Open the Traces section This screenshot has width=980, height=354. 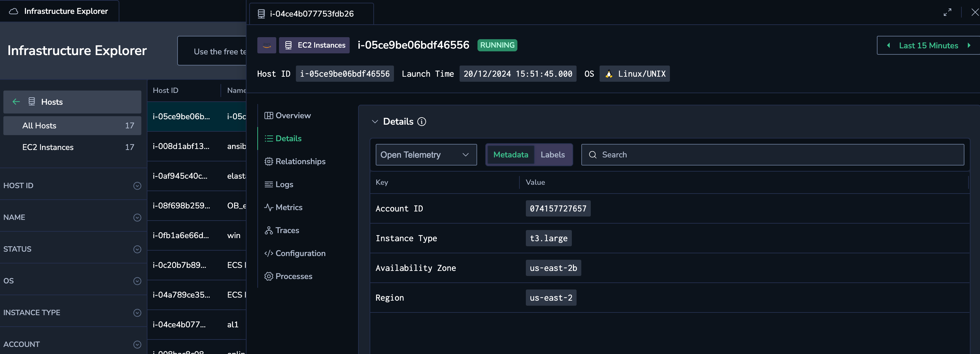[x=281, y=230]
